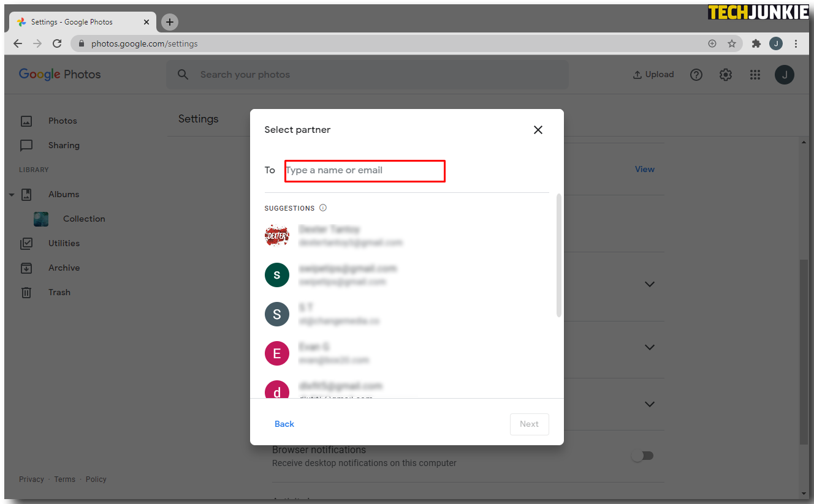Open the Chrome extensions puzzle icon
814x504 pixels.
point(756,43)
